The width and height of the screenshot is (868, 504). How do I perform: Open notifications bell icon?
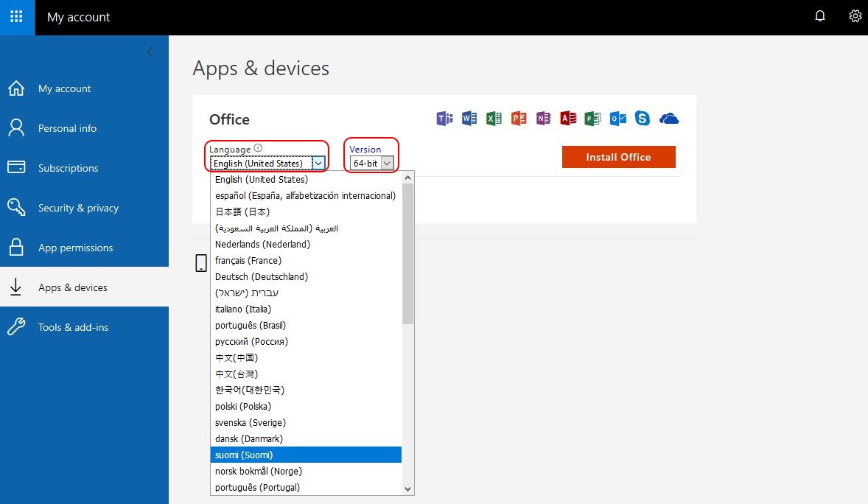coord(820,16)
